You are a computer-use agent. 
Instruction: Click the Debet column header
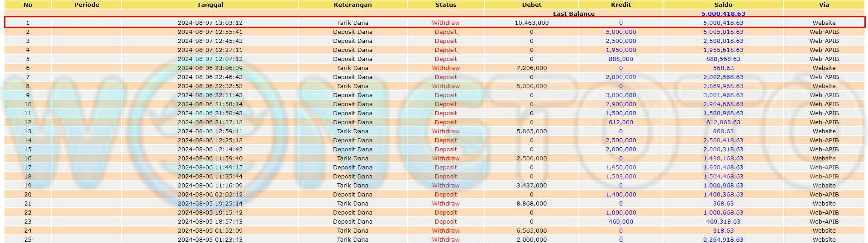531,5
